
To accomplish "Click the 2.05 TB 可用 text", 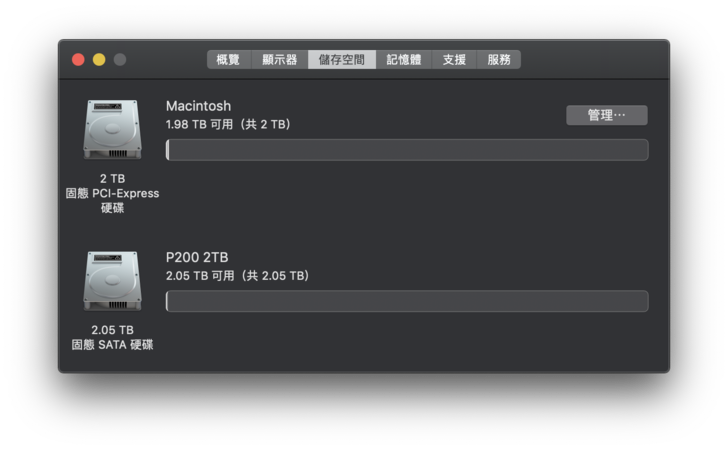I will (x=237, y=276).
